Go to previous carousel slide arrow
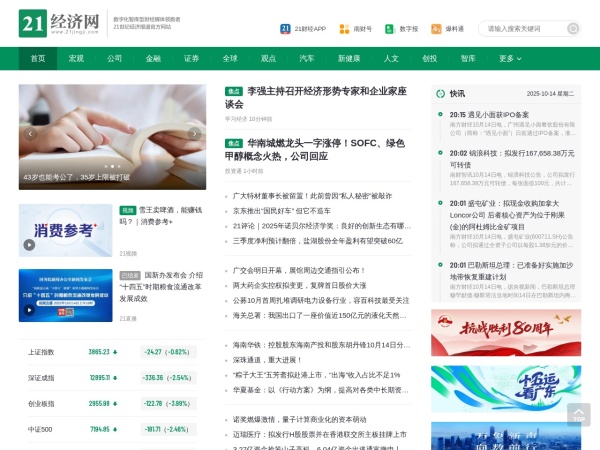600x450 pixels. [31, 133]
